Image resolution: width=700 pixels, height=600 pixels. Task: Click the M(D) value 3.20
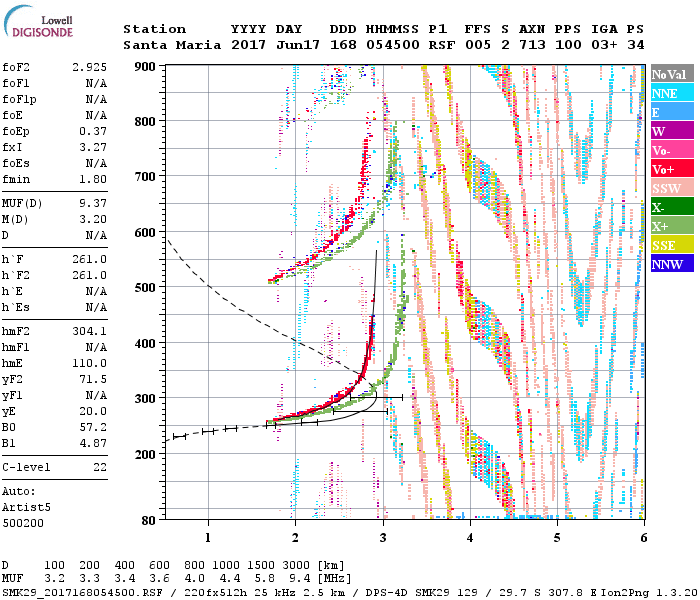point(93,220)
